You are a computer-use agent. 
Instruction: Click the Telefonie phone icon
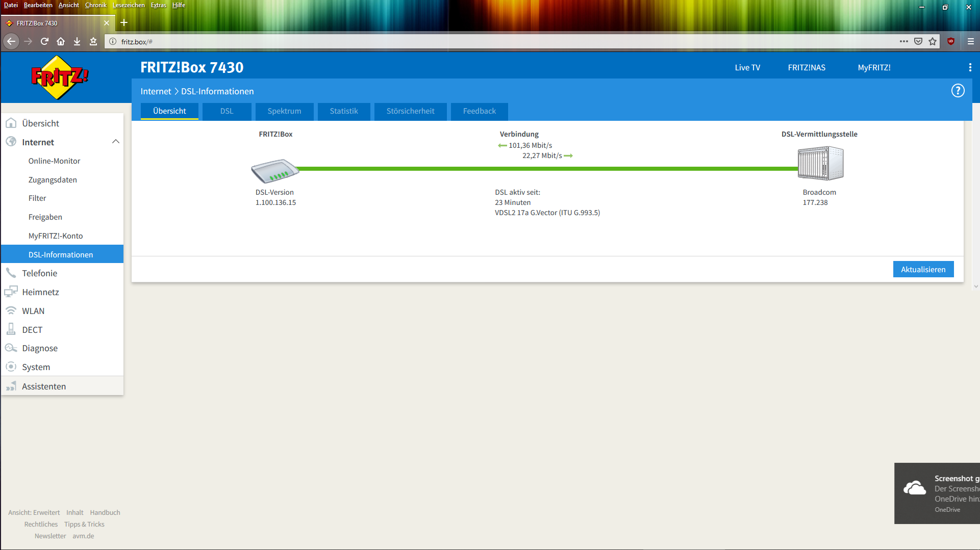tap(11, 273)
